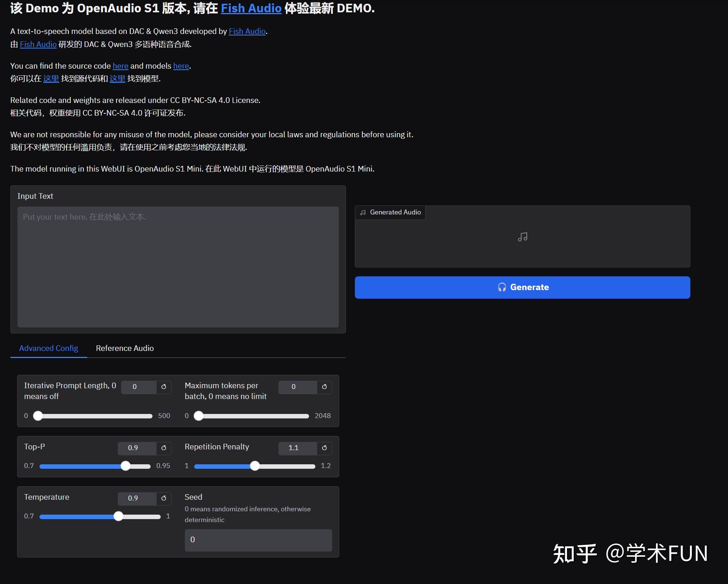The image size is (728, 584).
Task: Click the Top-P slider handle
Action: pyautogui.click(x=126, y=466)
